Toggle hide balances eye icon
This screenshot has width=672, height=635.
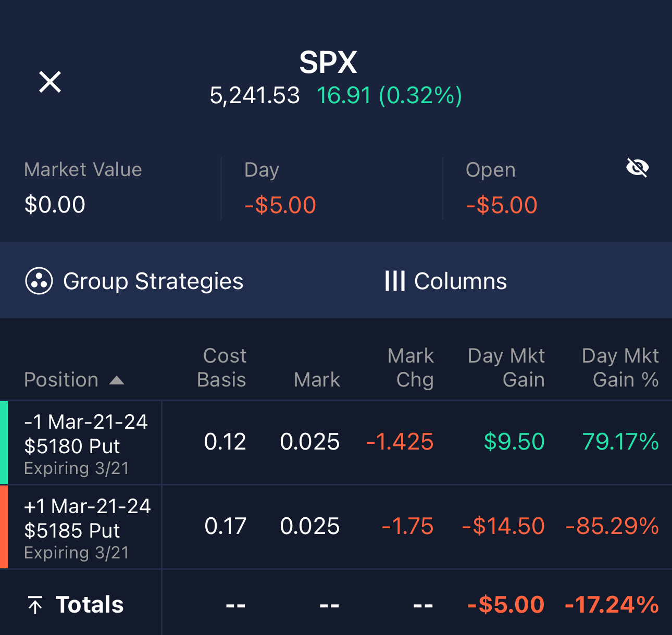point(637,168)
